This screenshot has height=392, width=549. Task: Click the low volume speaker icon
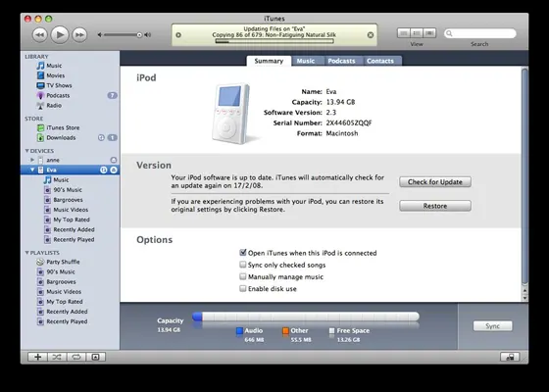100,35
